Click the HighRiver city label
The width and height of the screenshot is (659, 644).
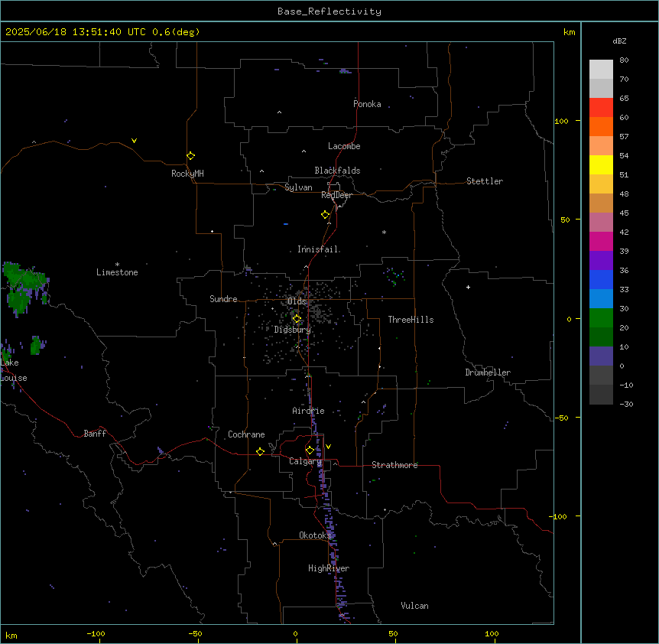(329, 568)
